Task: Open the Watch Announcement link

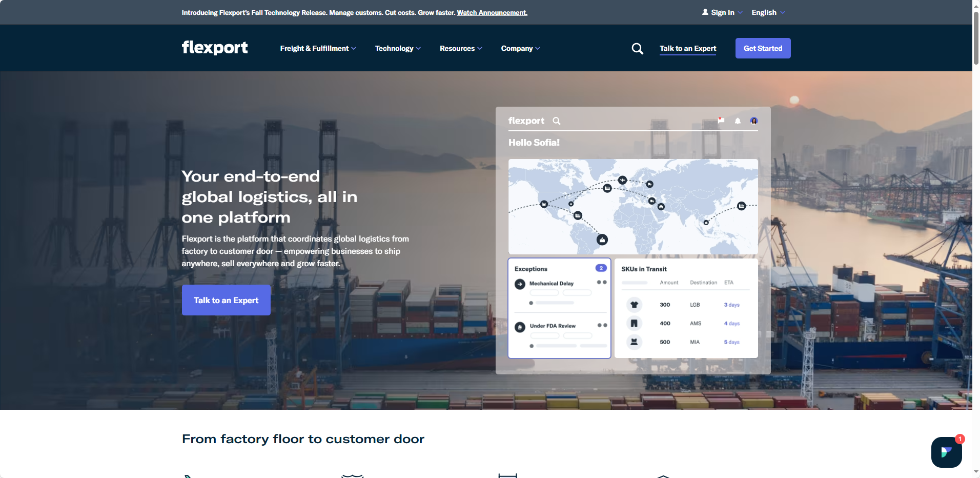Action: [x=492, y=12]
